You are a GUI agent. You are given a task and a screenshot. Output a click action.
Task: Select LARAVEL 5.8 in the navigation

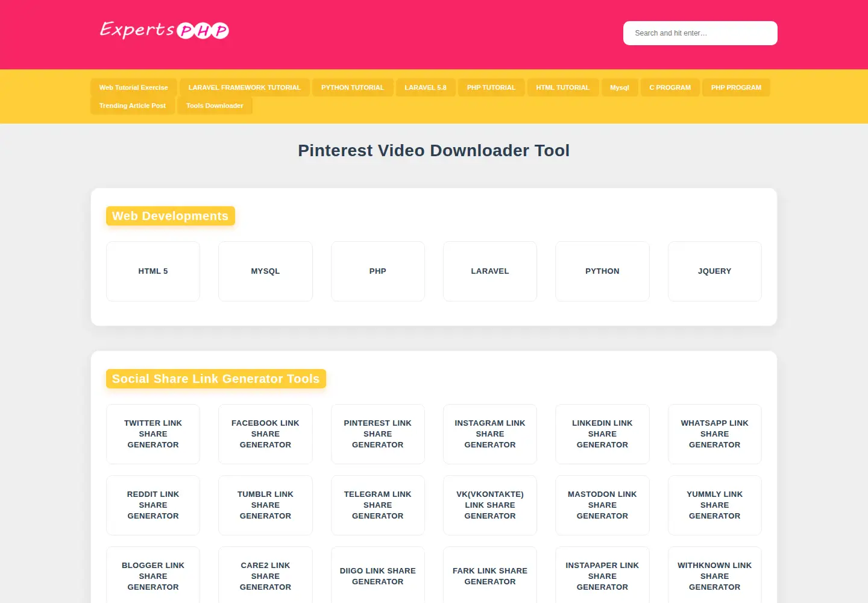click(x=426, y=87)
